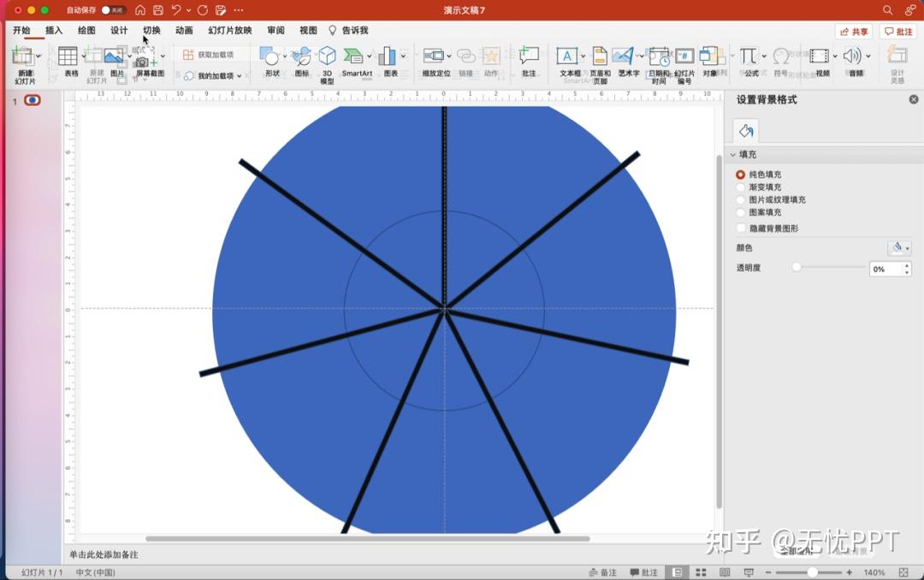924x580 pixels.
Task: Collapse the 填充 section expander
Action: click(733, 155)
